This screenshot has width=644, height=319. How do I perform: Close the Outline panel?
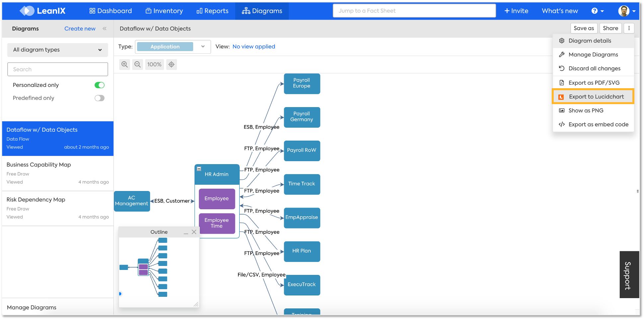(194, 232)
